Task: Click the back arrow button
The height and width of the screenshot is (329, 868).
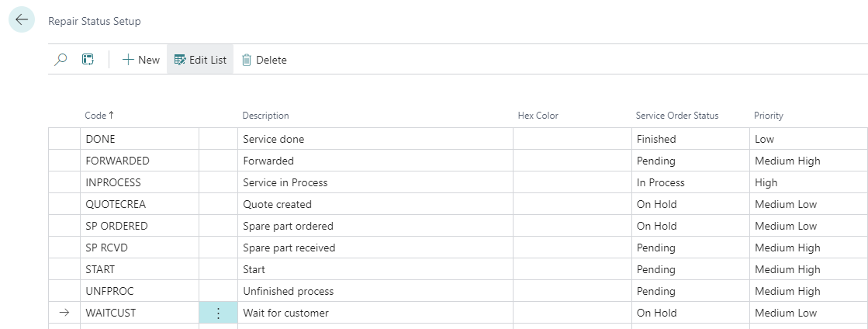Action: [x=22, y=20]
